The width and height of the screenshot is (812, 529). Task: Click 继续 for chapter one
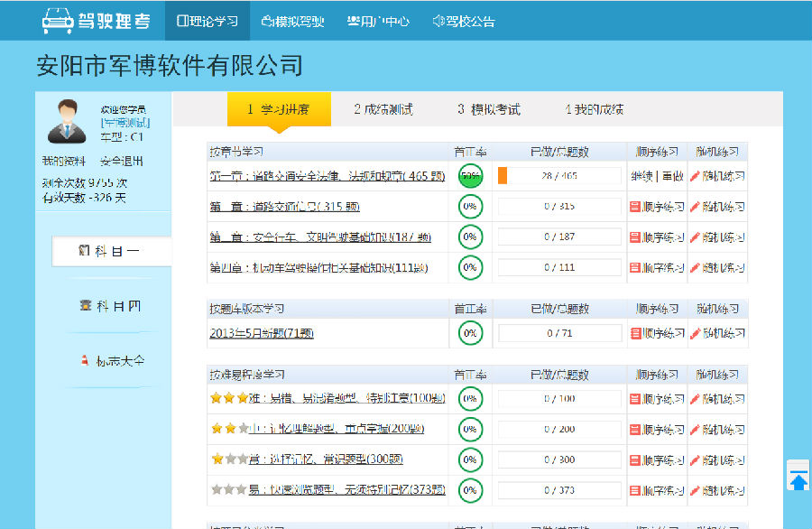(642, 176)
